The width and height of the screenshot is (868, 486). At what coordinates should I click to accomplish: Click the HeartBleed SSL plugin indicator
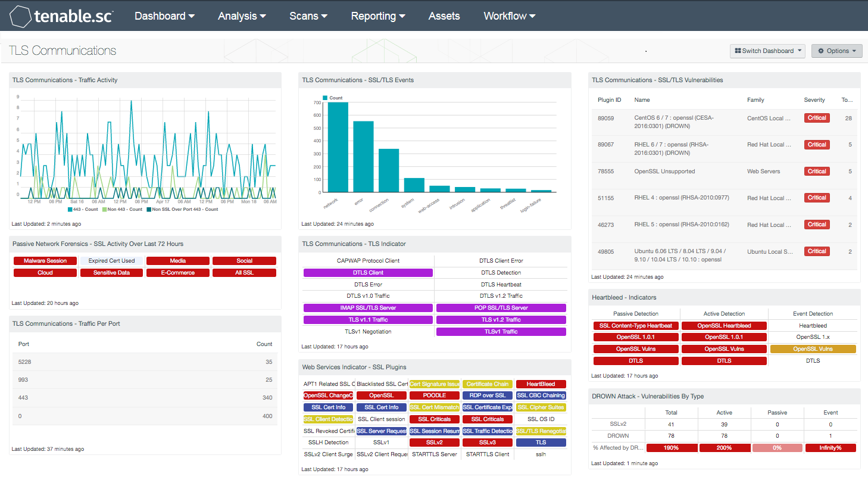coord(541,384)
